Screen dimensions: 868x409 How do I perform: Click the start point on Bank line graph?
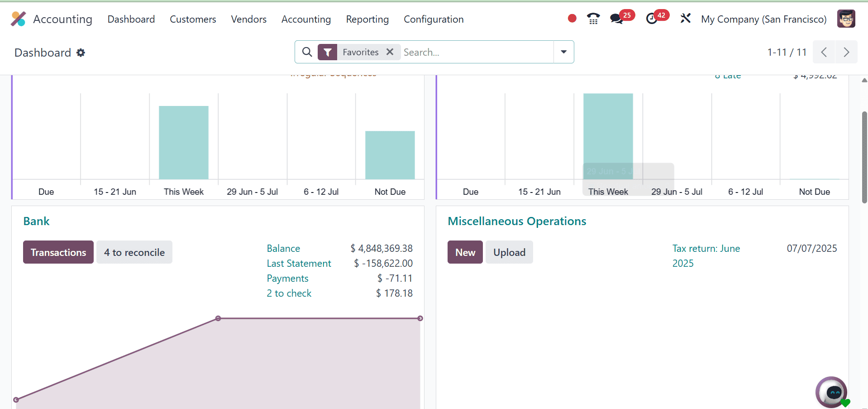click(x=16, y=399)
